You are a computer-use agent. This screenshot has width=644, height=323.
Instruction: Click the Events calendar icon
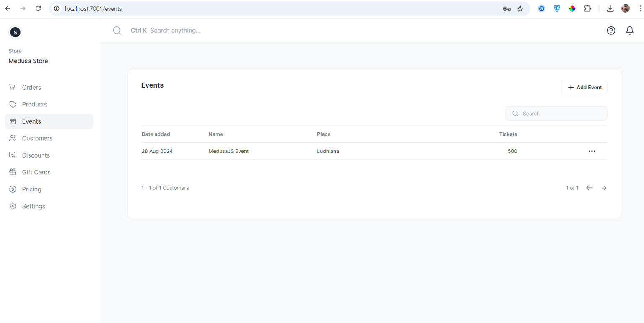(x=13, y=121)
